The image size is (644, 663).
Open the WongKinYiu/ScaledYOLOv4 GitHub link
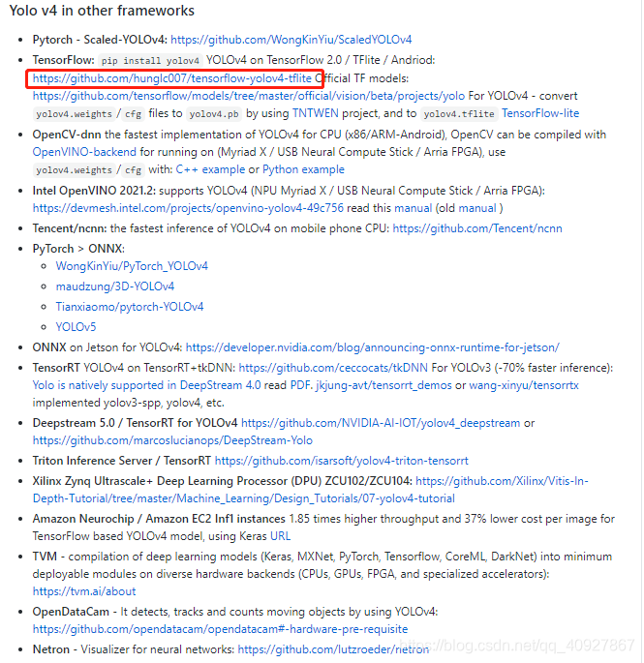[x=291, y=40]
